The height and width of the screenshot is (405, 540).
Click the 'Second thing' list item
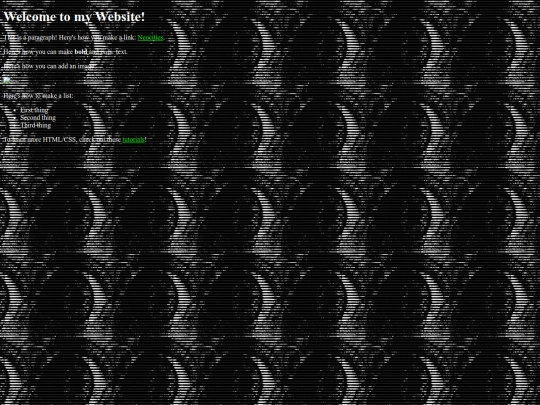coord(38,118)
